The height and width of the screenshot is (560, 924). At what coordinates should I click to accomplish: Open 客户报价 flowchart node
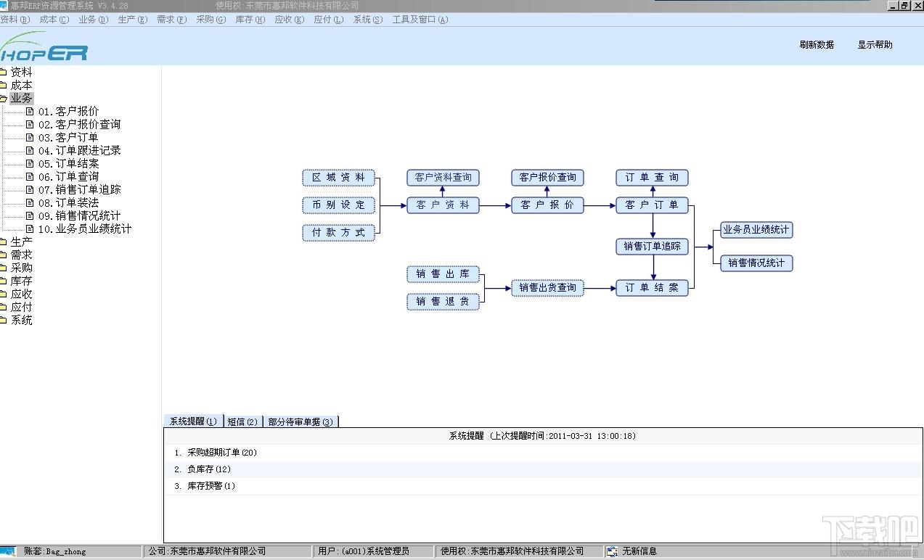pyautogui.click(x=548, y=205)
